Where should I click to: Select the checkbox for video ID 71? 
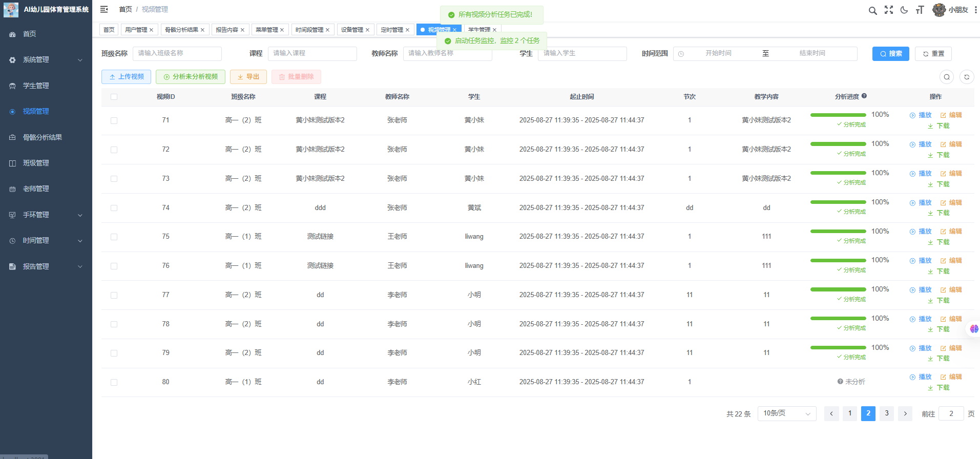tap(114, 120)
